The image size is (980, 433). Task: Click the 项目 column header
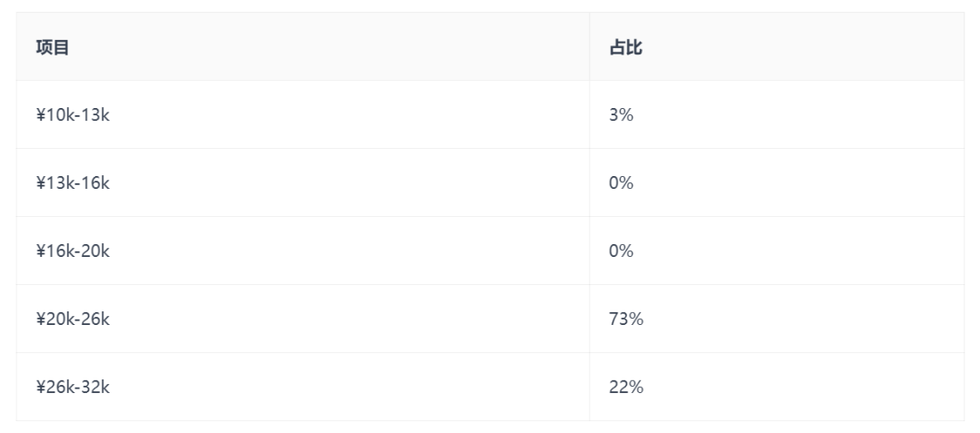[53, 47]
